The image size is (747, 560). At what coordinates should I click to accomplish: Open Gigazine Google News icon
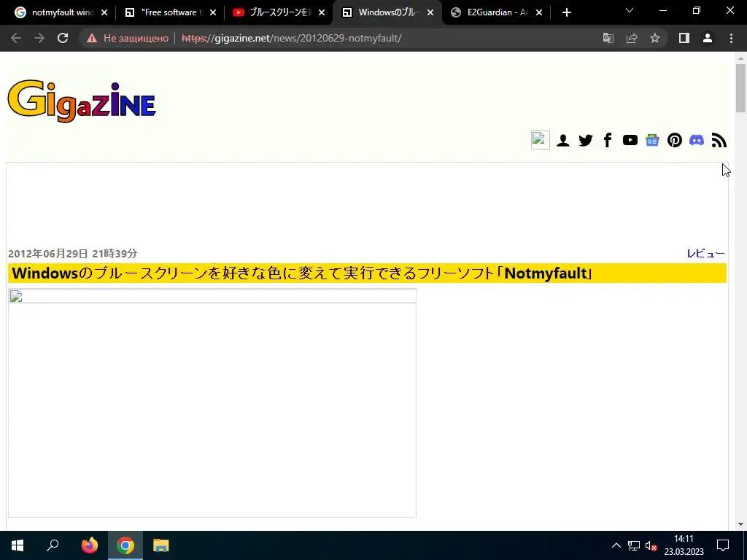click(652, 140)
